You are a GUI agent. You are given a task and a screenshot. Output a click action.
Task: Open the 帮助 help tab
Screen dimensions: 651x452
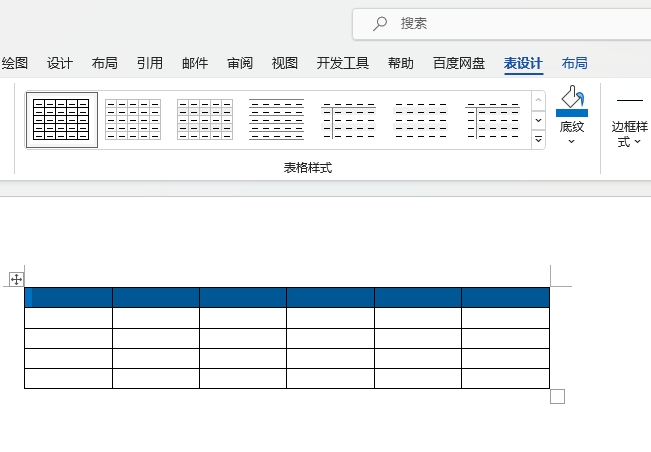tap(401, 64)
